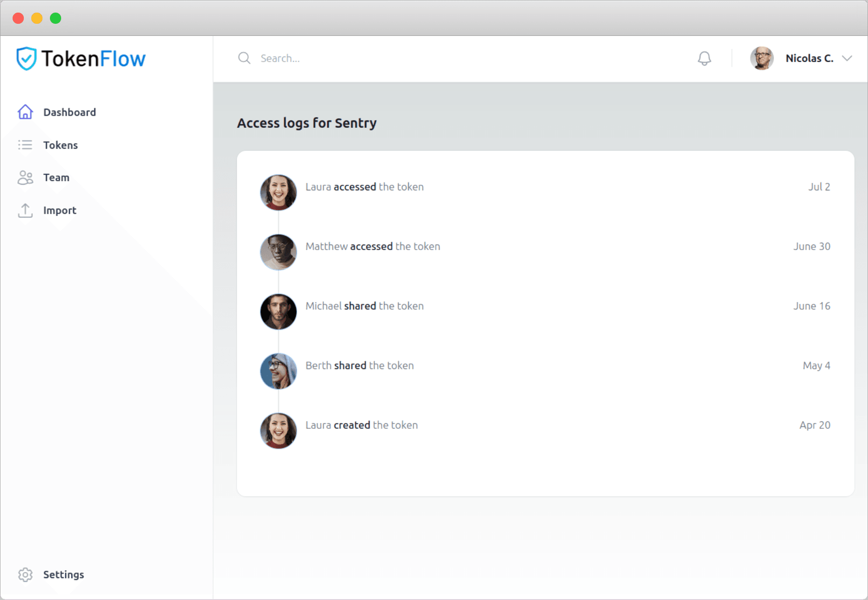The height and width of the screenshot is (600, 868).
Task: Select 'Laura created the token' log text
Action: [x=362, y=425]
